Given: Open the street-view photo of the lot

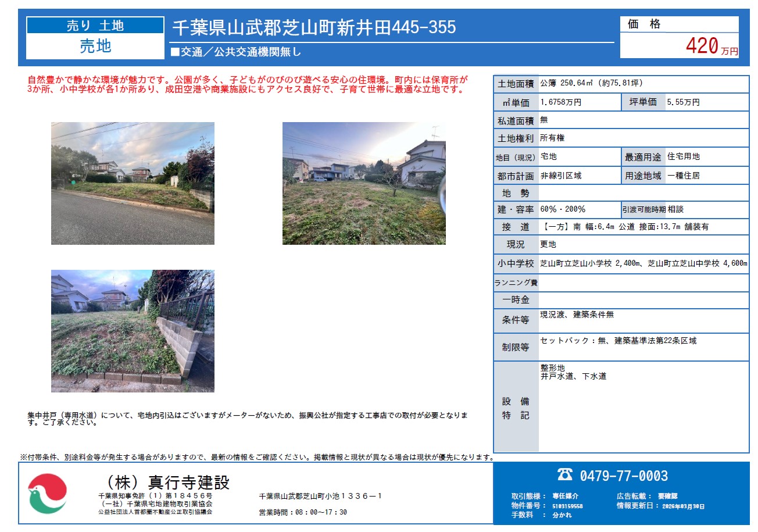Looking at the screenshot, I should (x=133, y=183).
